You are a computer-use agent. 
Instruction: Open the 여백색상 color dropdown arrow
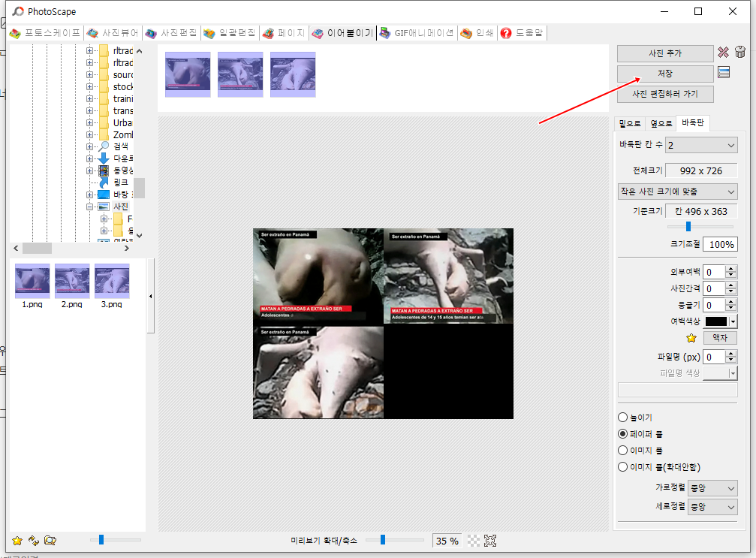click(x=733, y=321)
